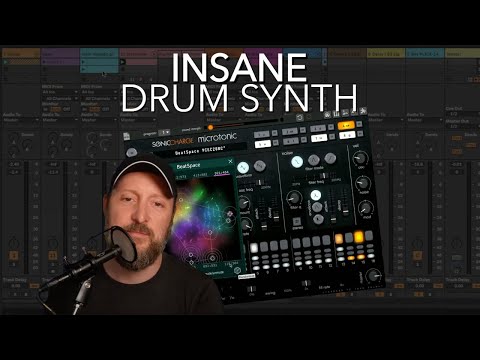Screen dimensions: 480x360
Task: Choose the band-pass noise filter mode
Action: (x=314, y=160)
